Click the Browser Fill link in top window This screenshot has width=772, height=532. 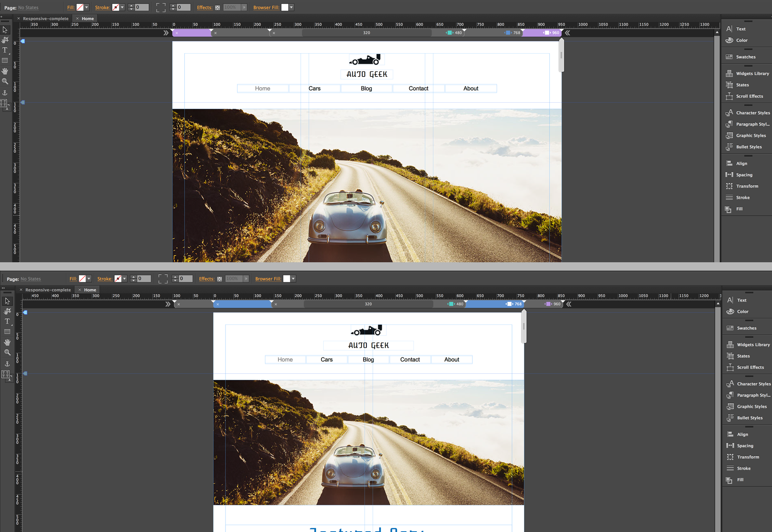click(266, 7)
